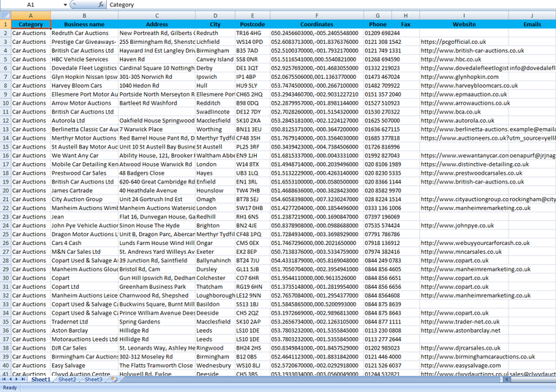Select the We Want Any Car cell

(84, 156)
